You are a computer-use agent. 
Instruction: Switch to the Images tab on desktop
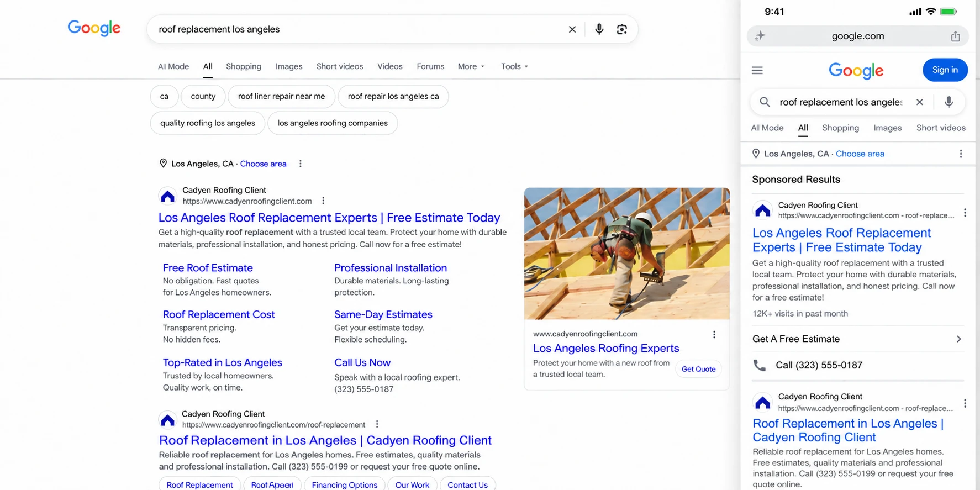pos(289,66)
